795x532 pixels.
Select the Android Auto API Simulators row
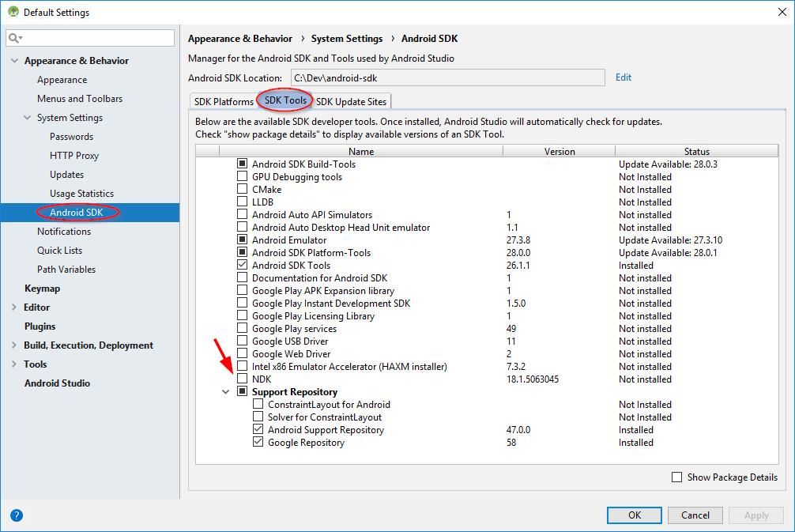[x=487, y=214]
